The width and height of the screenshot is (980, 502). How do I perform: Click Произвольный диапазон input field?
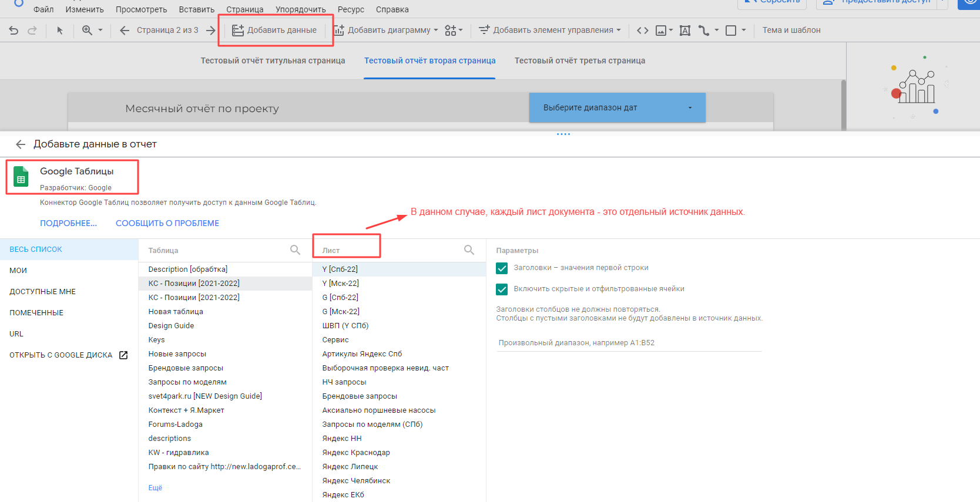(x=629, y=343)
